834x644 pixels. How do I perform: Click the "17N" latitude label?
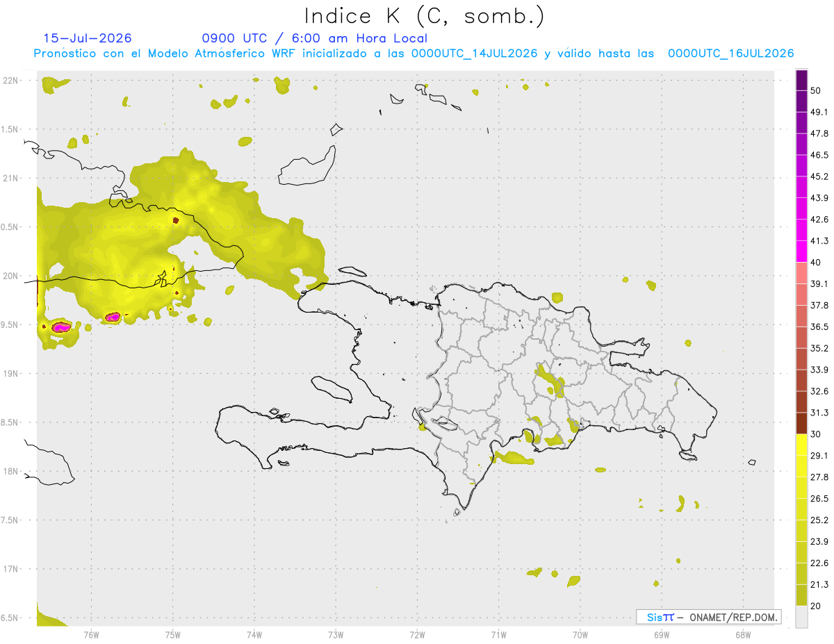[10, 569]
